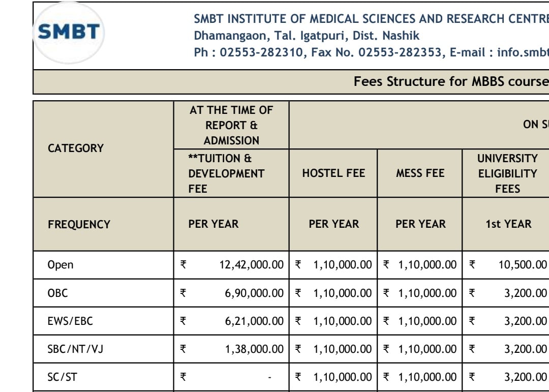This screenshot has width=549, height=392.
Task: Click the 12,42,000.00 tuition fee amount
Action: pyautogui.click(x=251, y=265)
